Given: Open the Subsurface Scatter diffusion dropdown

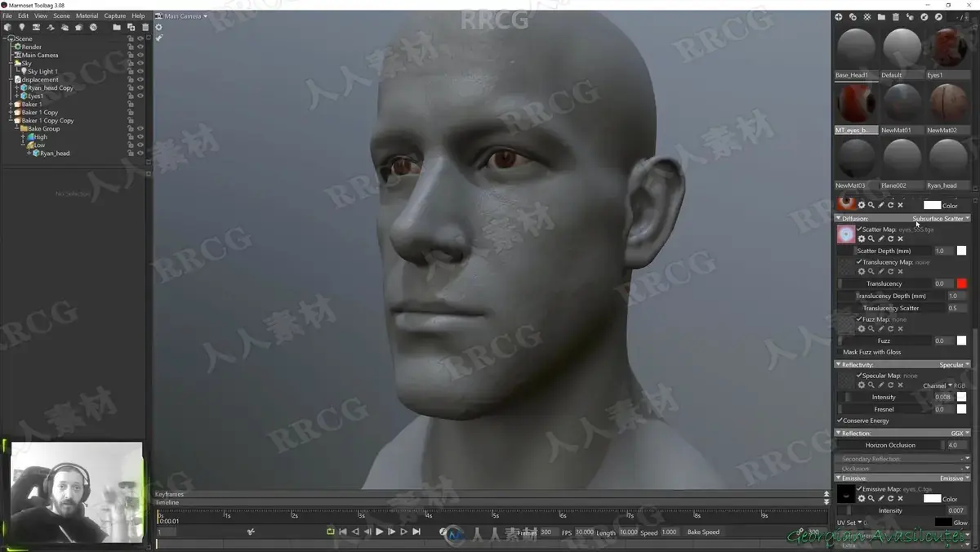Looking at the screenshot, I should 941,218.
